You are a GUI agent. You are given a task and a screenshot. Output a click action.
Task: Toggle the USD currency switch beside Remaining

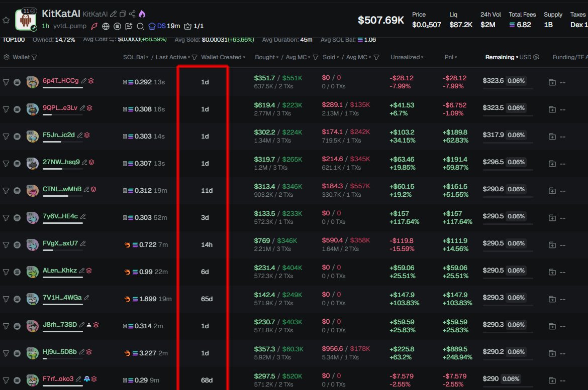536,57
